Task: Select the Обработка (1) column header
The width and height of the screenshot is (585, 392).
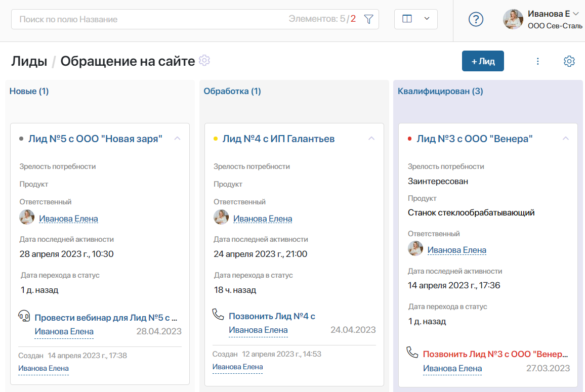Action: click(x=232, y=91)
